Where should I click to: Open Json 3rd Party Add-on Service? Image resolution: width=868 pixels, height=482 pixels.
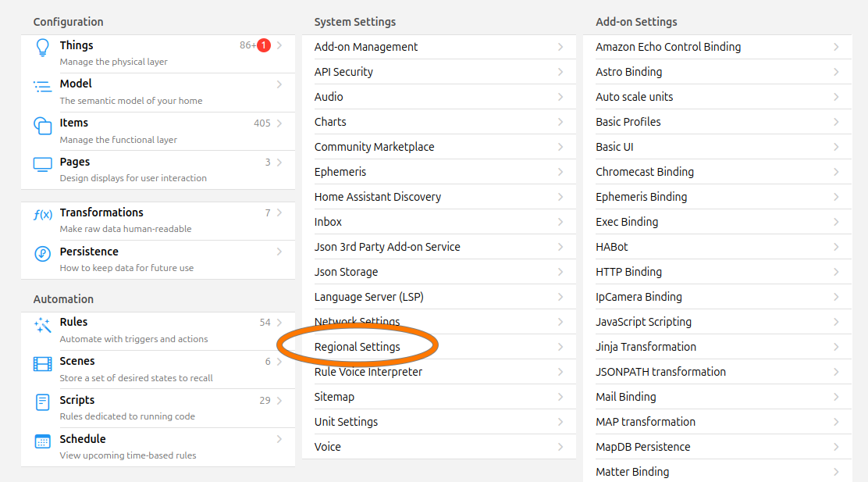click(439, 247)
